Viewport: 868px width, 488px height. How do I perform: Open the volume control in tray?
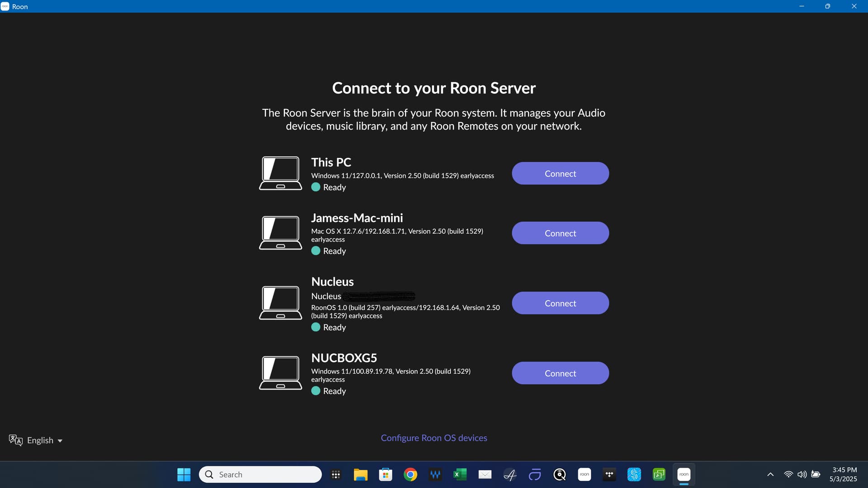pos(802,474)
